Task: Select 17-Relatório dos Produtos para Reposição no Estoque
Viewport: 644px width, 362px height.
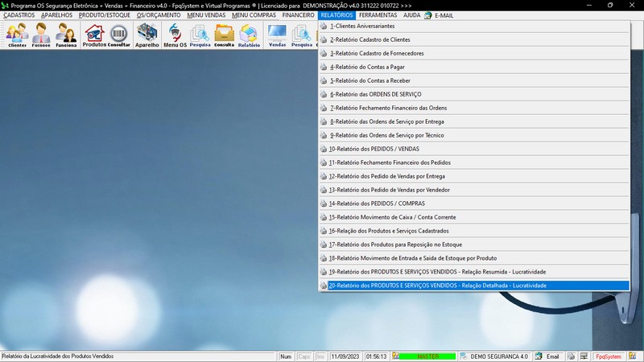Action: coord(474,245)
